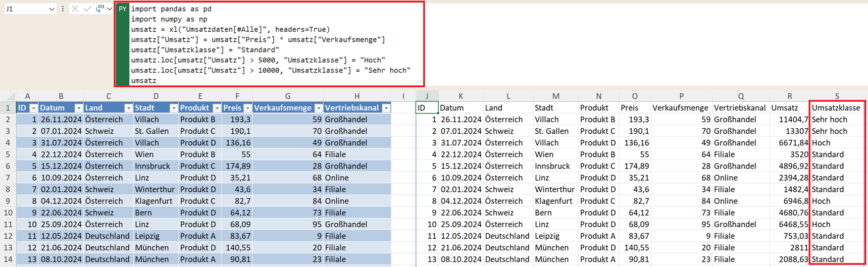
Task: Open the Land column filter dropdown
Action: click(x=128, y=108)
